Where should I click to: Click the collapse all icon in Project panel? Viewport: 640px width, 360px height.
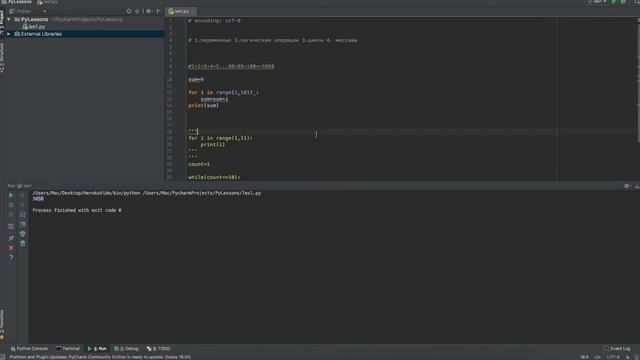(138, 11)
